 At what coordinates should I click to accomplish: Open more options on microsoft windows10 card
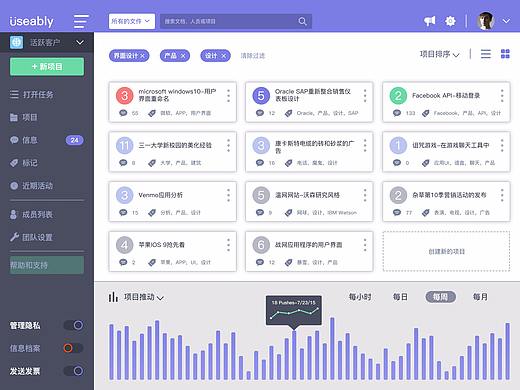click(228, 96)
